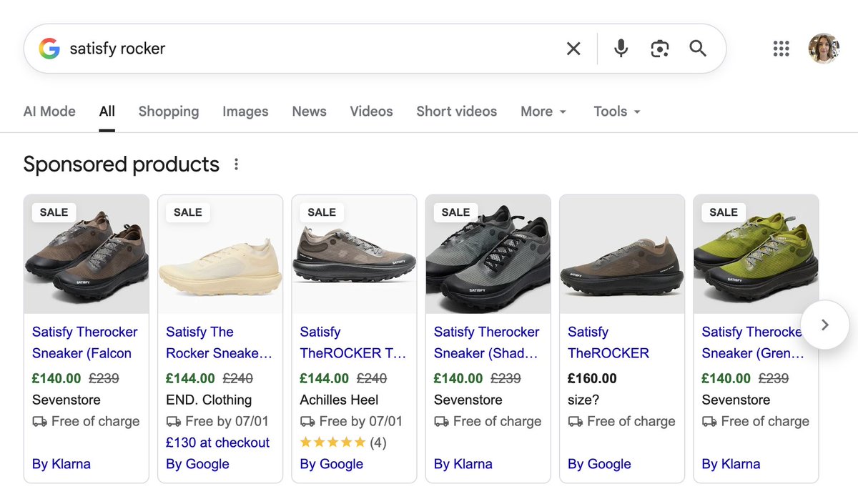The height and width of the screenshot is (504, 858).
Task: Expand the Tools dropdown
Action: click(617, 112)
